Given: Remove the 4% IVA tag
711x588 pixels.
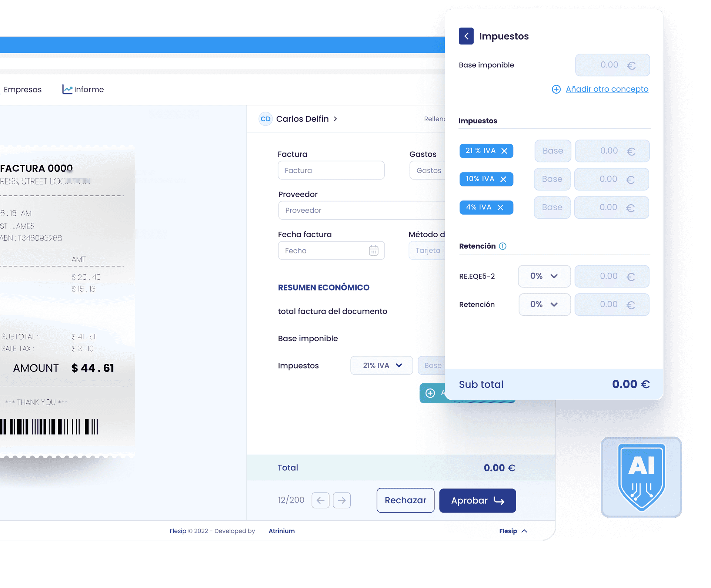Looking at the screenshot, I should [x=500, y=208].
